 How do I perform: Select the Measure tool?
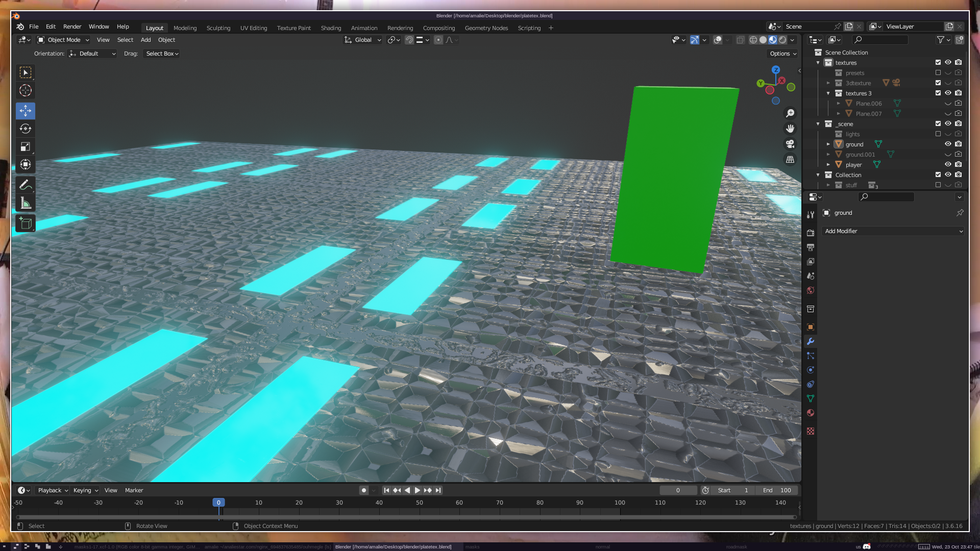(x=26, y=204)
